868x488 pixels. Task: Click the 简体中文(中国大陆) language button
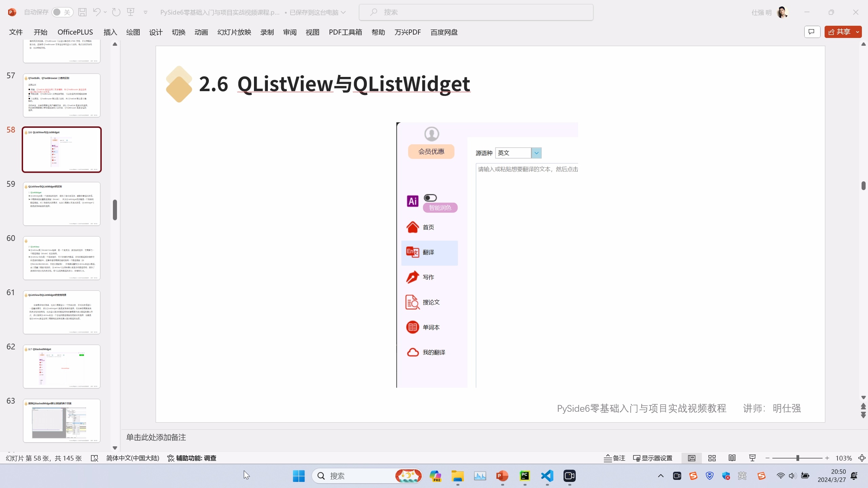[132, 458]
